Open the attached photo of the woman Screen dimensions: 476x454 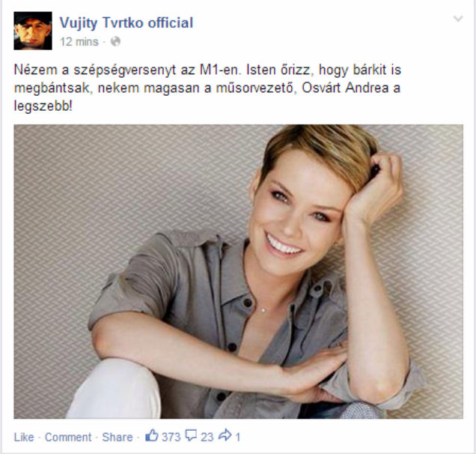click(238, 271)
